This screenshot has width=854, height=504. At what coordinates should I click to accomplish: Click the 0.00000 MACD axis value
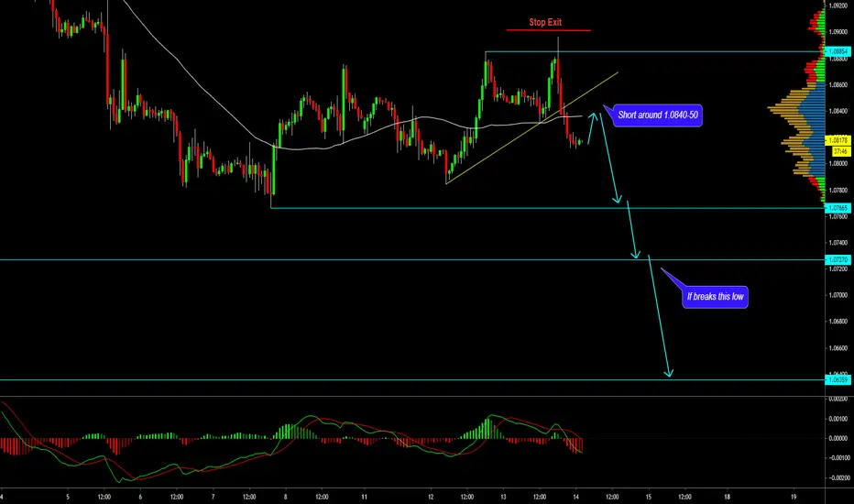tap(838, 438)
